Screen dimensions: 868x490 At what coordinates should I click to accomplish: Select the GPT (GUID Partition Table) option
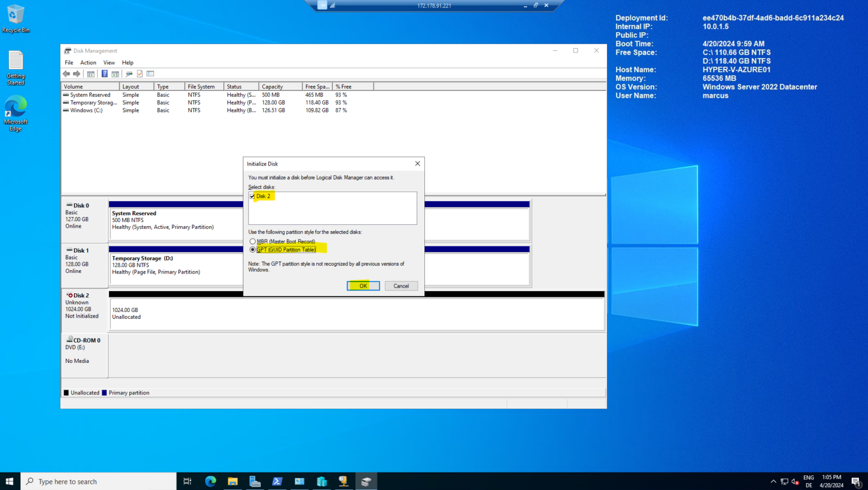coord(253,249)
